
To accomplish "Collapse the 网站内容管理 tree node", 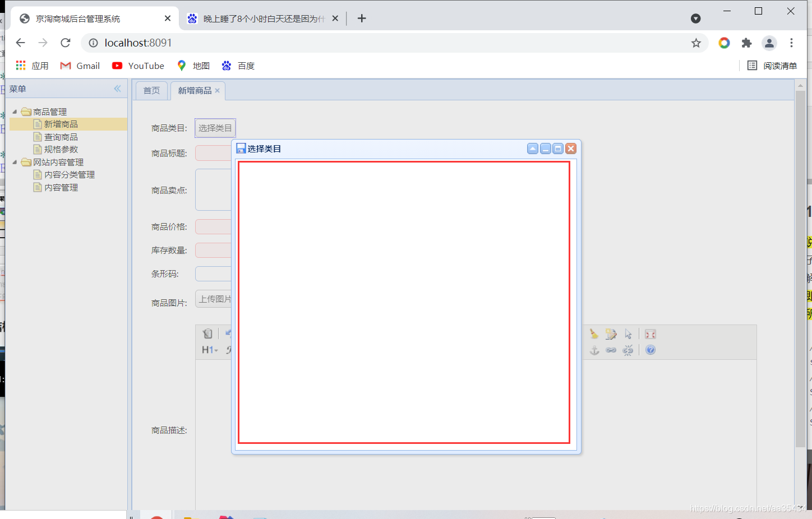I will point(15,162).
